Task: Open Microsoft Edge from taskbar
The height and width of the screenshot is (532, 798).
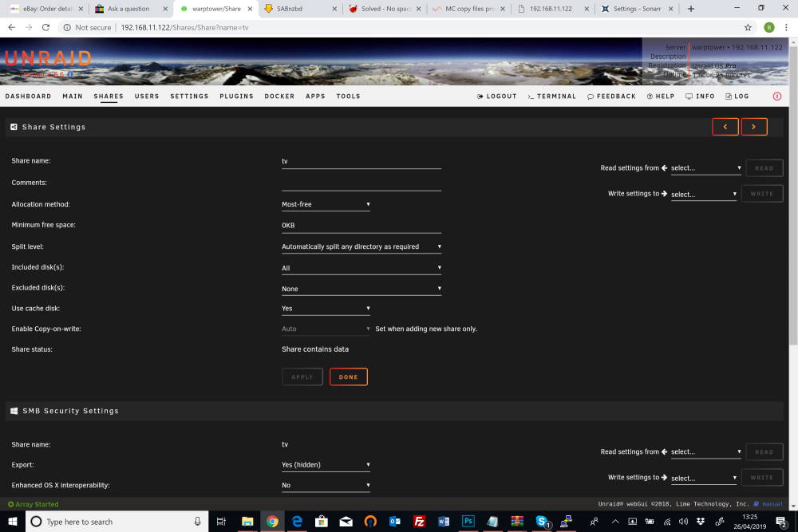Action: click(297, 522)
